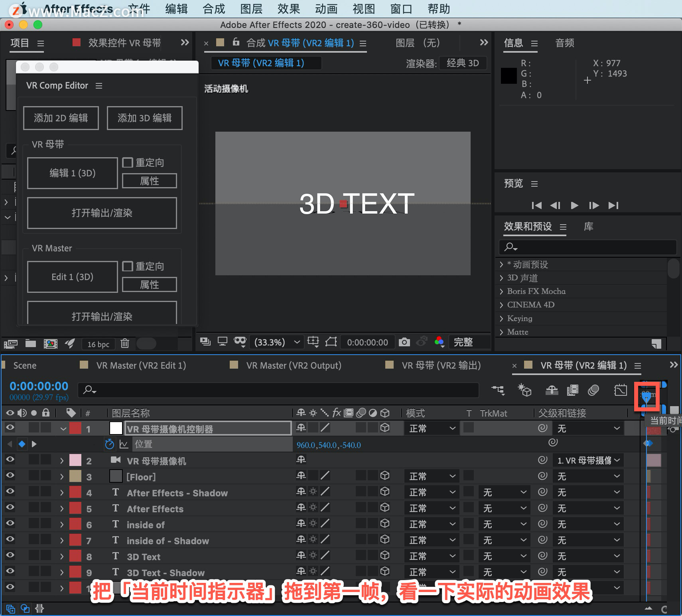Step back one frame in Preview

click(555, 205)
